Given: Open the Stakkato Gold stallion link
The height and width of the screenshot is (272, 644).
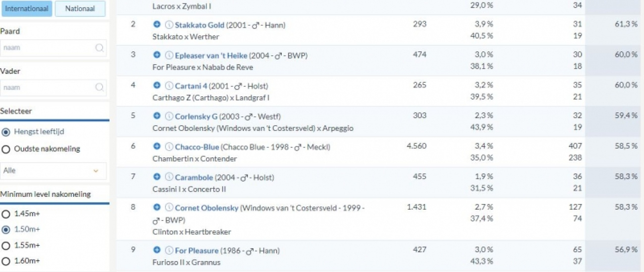Looking at the screenshot, I should (x=199, y=25).
